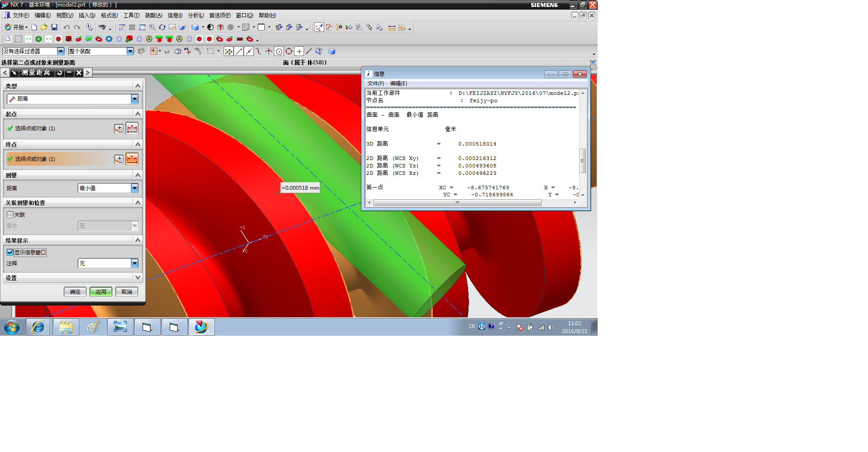This screenshot has width=868, height=452.
Task: Click the 信息 window vertical scrollbar thumb
Action: pyautogui.click(x=582, y=161)
